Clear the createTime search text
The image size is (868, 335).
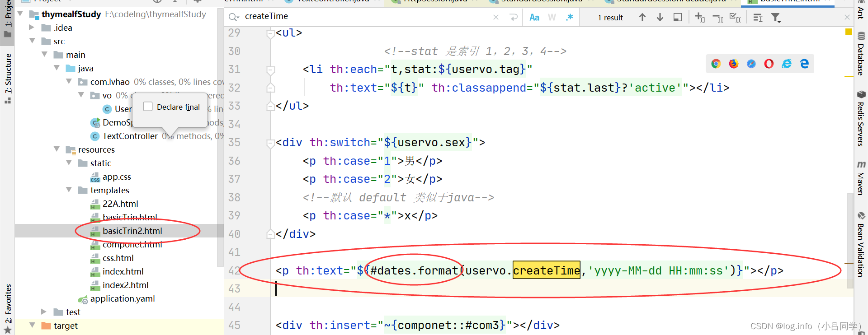496,17
